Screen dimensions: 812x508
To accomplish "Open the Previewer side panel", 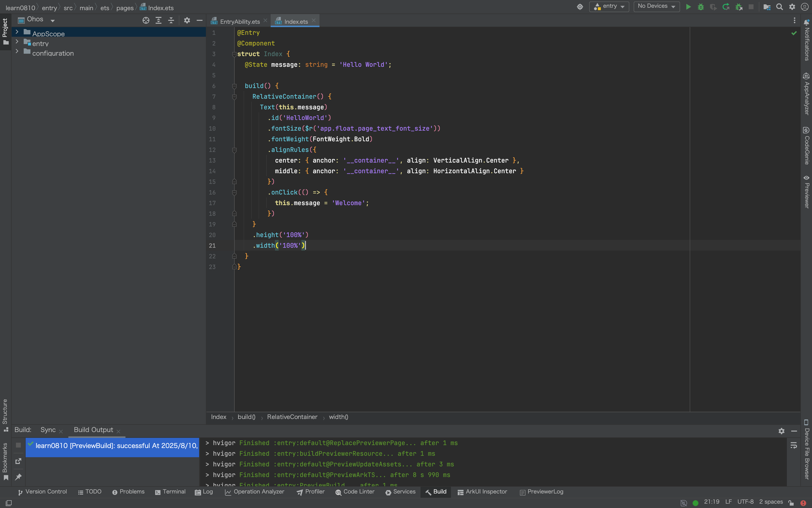I will [806, 192].
